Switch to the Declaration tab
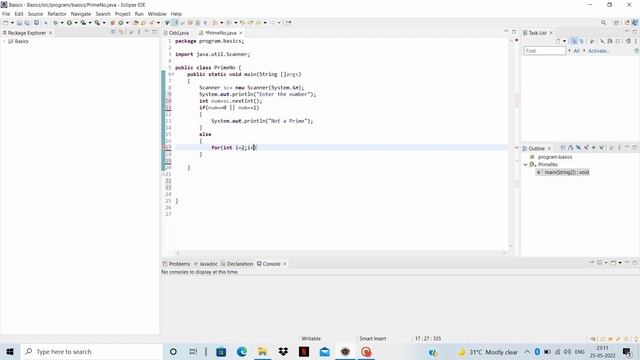This screenshot has width=640, height=360. click(x=237, y=264)
